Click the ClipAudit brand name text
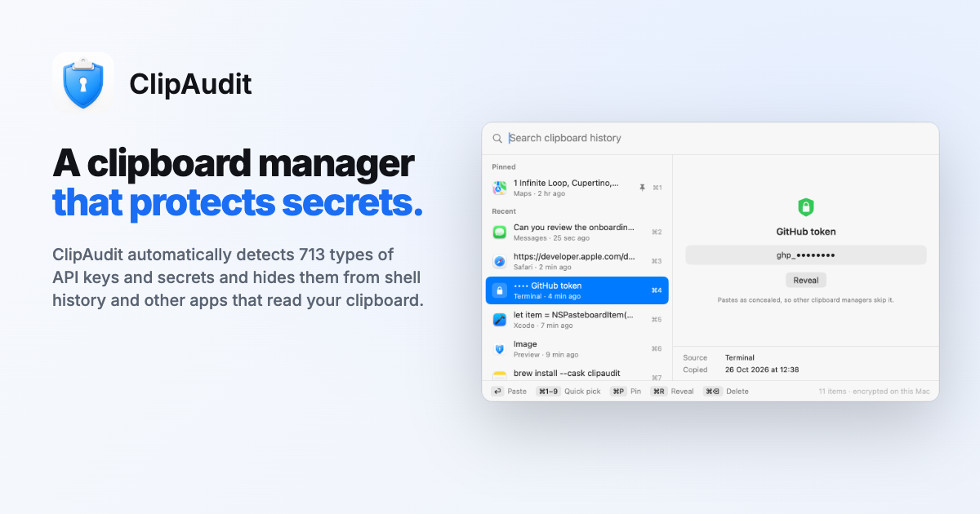980x514 pixels. (190, 84)
